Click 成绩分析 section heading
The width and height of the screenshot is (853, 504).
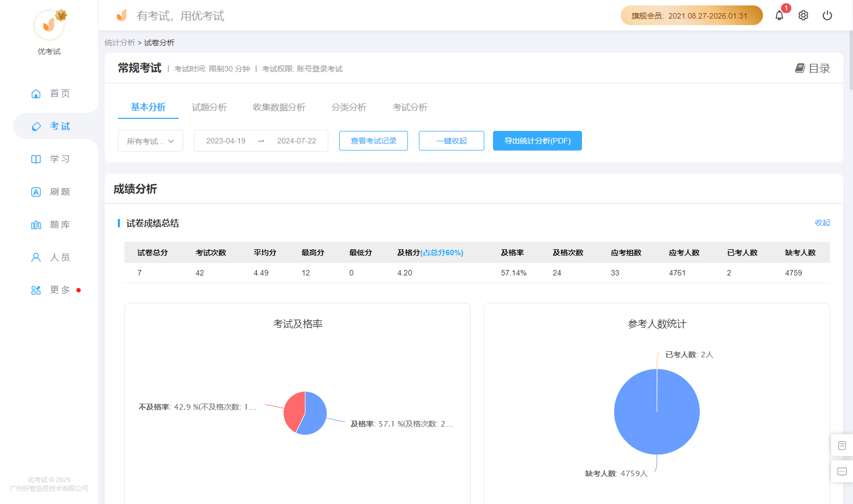(x=135, y=189)
